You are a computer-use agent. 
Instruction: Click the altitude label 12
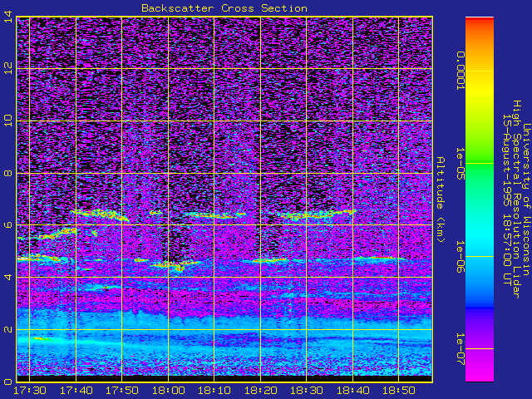coord(7,68)
